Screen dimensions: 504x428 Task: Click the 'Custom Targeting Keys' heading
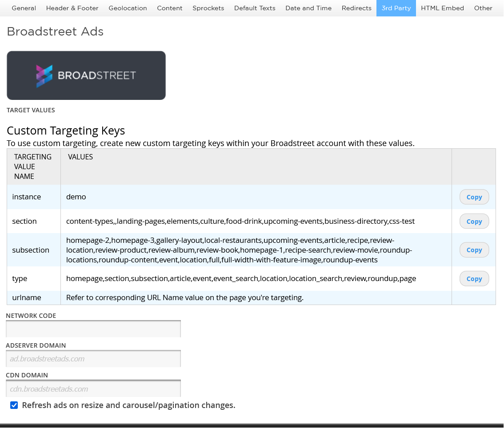tap(66, 131)
